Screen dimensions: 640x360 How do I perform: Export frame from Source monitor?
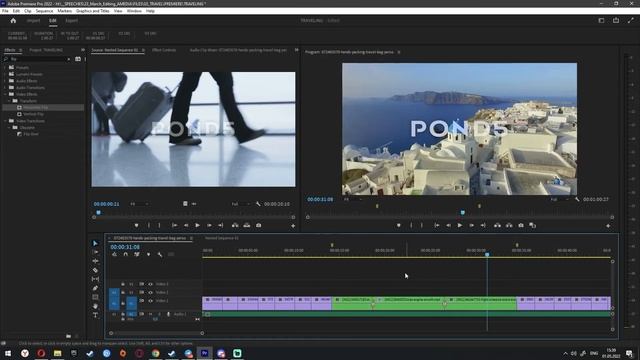point(258,225)
